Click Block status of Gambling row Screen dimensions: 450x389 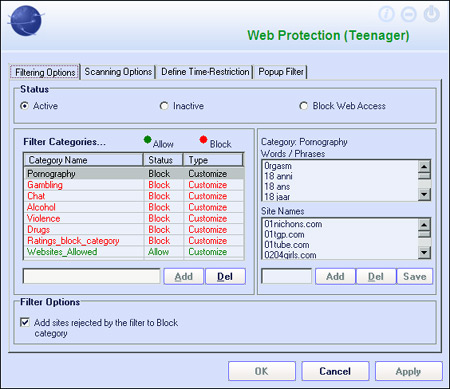(x=159, y=185)
